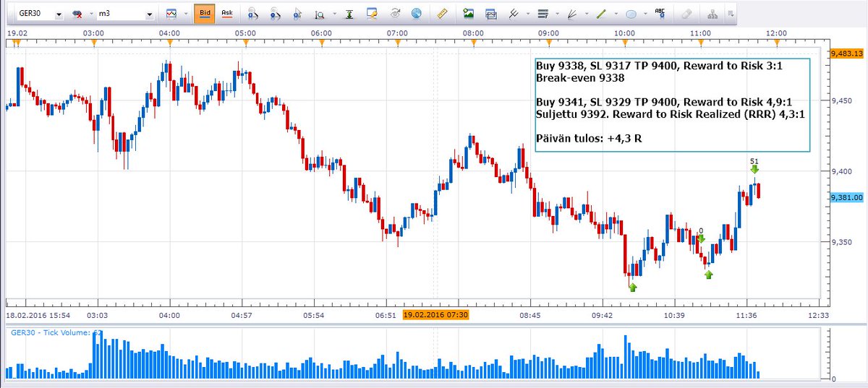Select the fan lines drawing tool
This screenshot has height=388, width=868.
coord(572,14)
